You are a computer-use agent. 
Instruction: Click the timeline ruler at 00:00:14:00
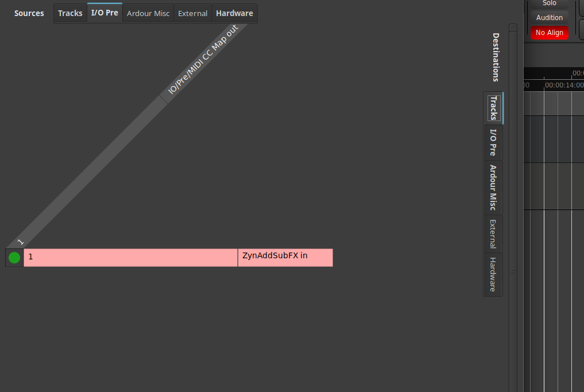563,85
